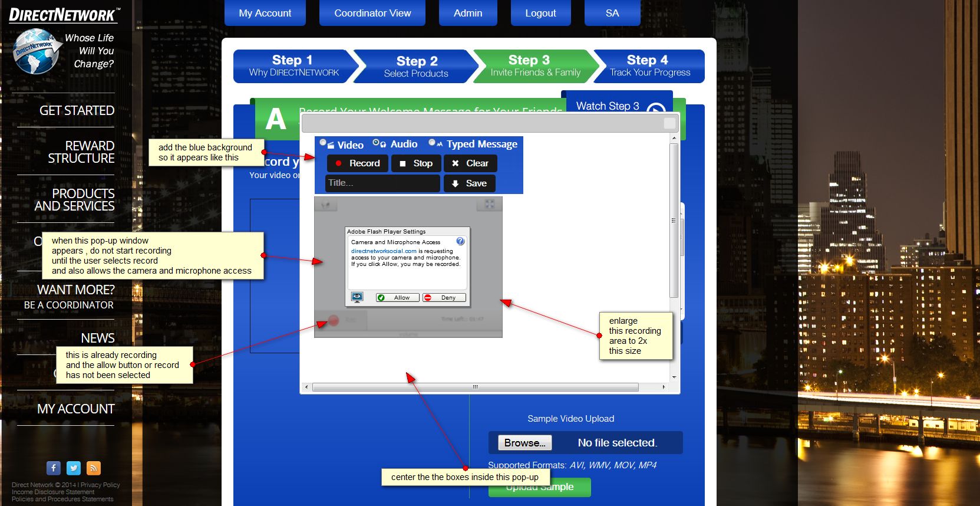Viewport: 980px width, 506px height.
Task: Click the 'Sample Video Upload' heading
Action: tap(570, 419)
